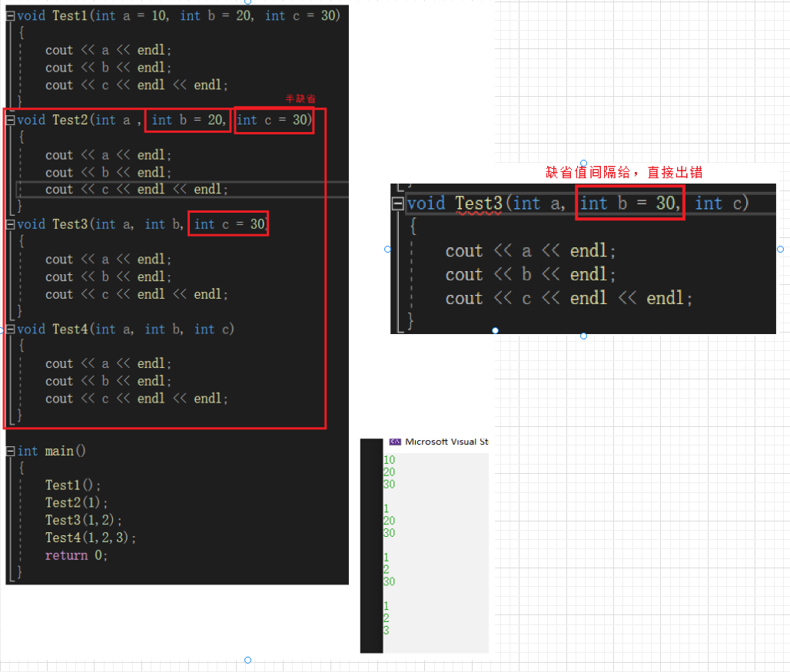The image size is (790, 672).
Task: Click 'cout << b << endl;' inside left Test3
Action: point(108,276)
